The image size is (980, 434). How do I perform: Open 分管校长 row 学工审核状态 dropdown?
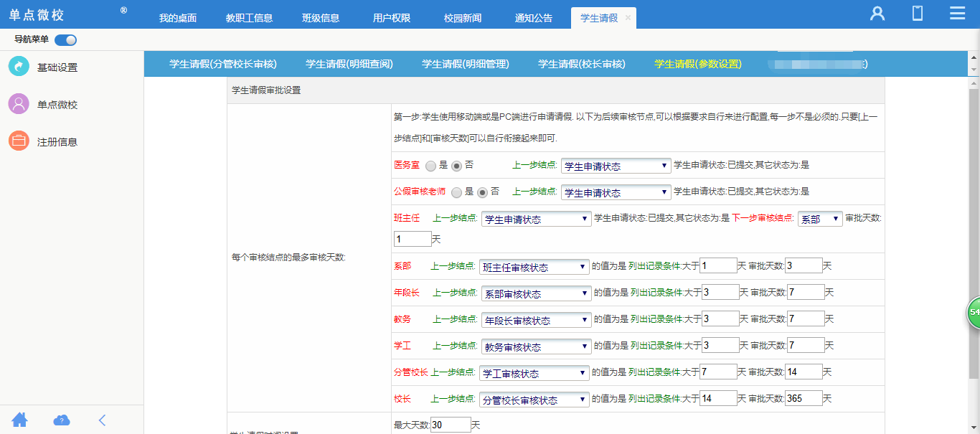point(534,372)
